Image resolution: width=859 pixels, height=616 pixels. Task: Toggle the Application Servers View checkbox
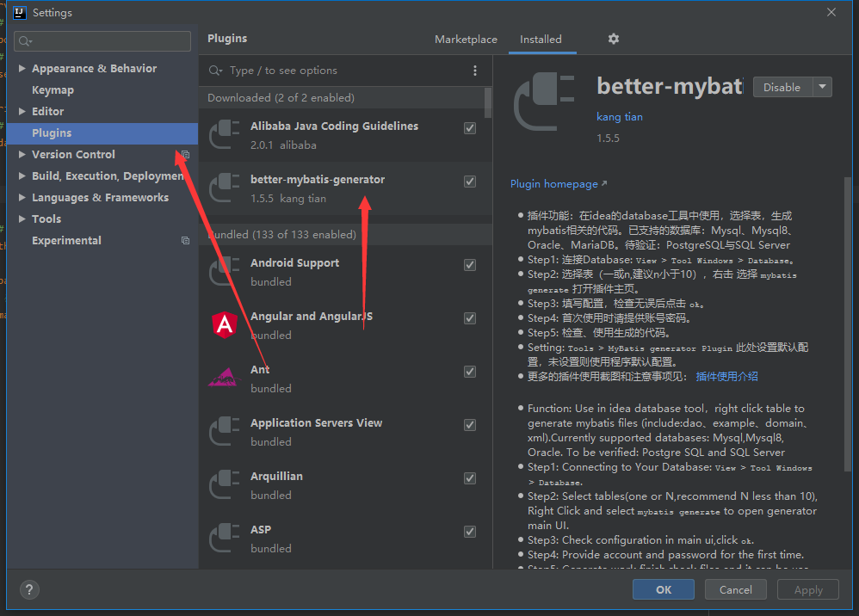[x=470, y=425]
